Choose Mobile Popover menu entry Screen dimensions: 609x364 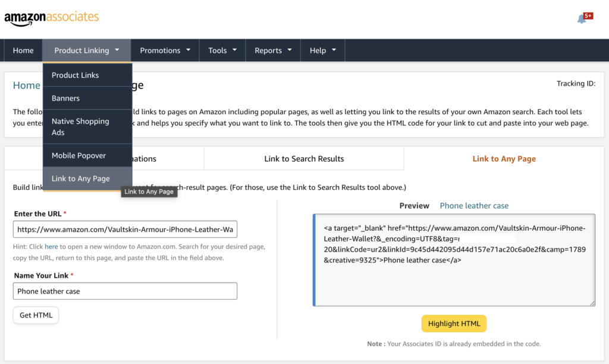pyautogui.click(x=87, y=155)
